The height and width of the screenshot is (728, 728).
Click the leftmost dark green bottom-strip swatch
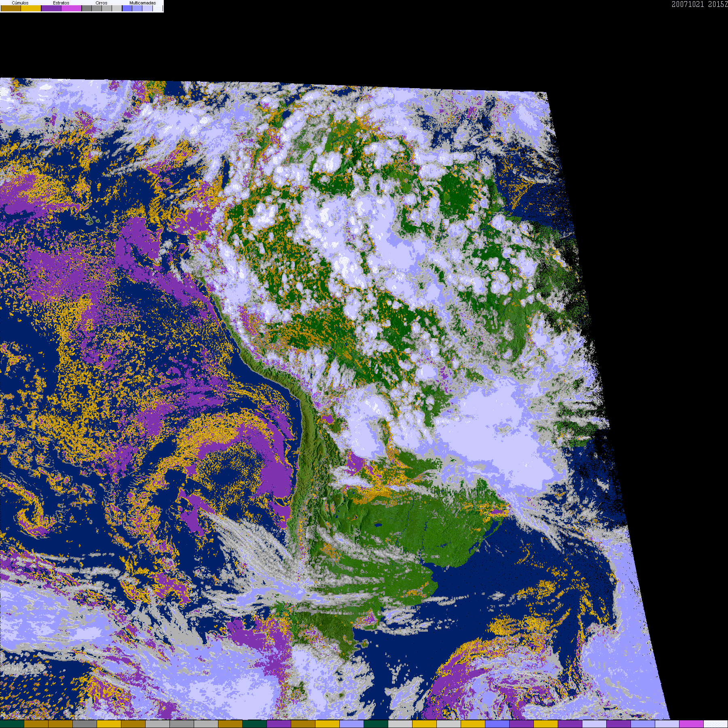pos(12,724)
